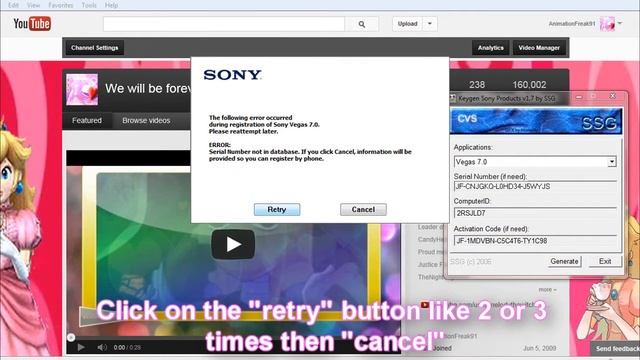Open the Help menu in browser
This screenshot has width=640, height=360.
pos(111,5)
